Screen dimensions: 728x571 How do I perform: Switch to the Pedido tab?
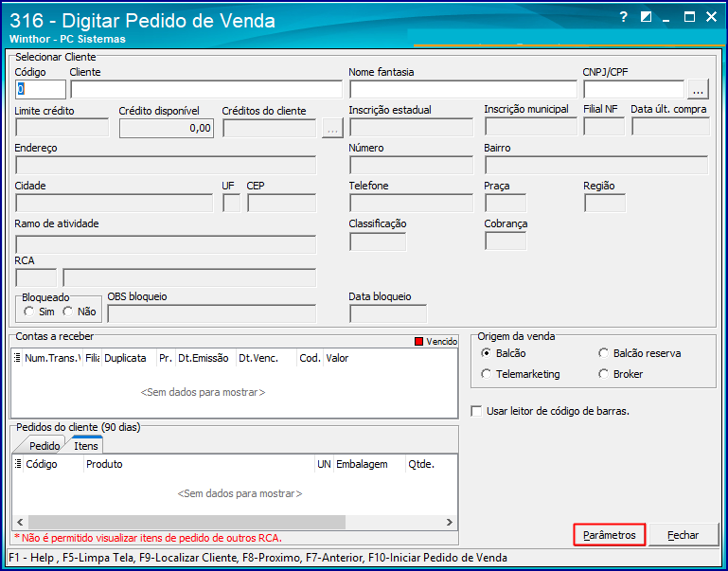44,446
